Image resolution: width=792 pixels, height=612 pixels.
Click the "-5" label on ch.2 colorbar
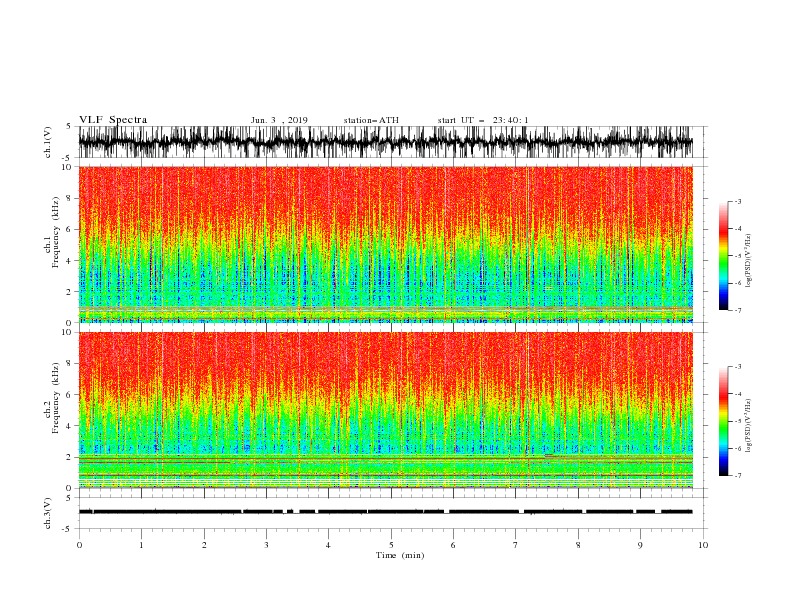[738, 421]
